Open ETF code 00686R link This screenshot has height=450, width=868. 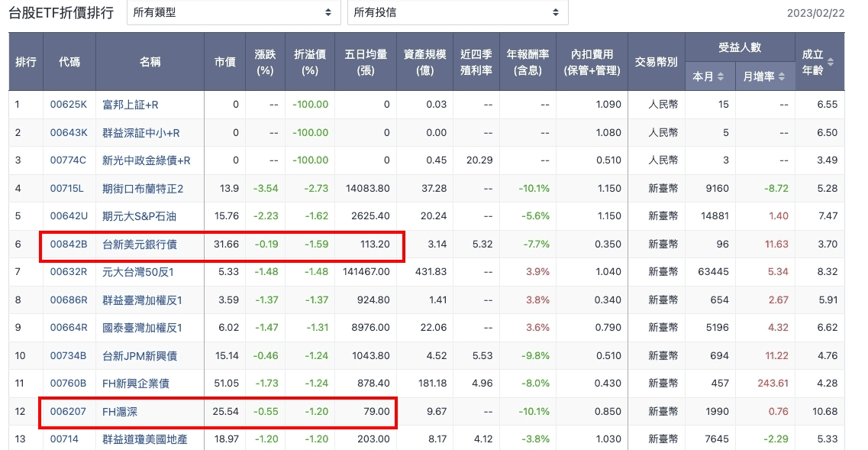coord(69,299)
